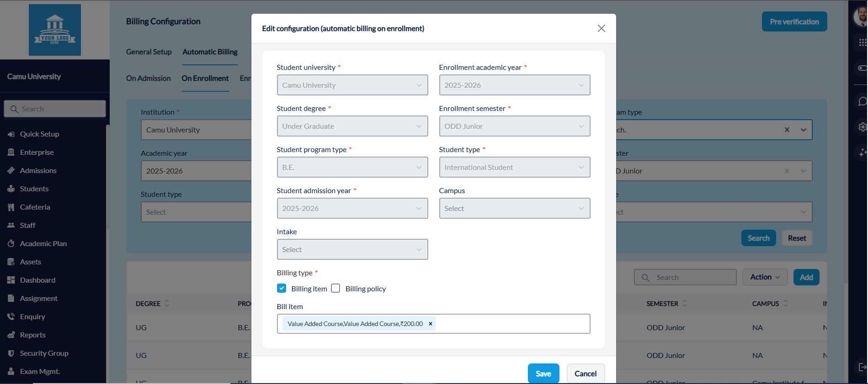Click the Academic Plan sidebar icon

click(11, 244)
